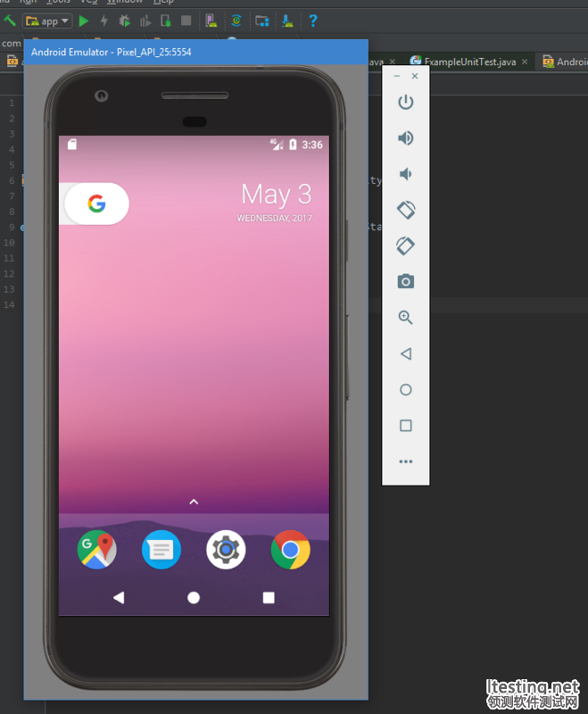Screen dimensions: 588x714
Task: Click the emulator sidebar Back triangle
Action: click(406, 353)
